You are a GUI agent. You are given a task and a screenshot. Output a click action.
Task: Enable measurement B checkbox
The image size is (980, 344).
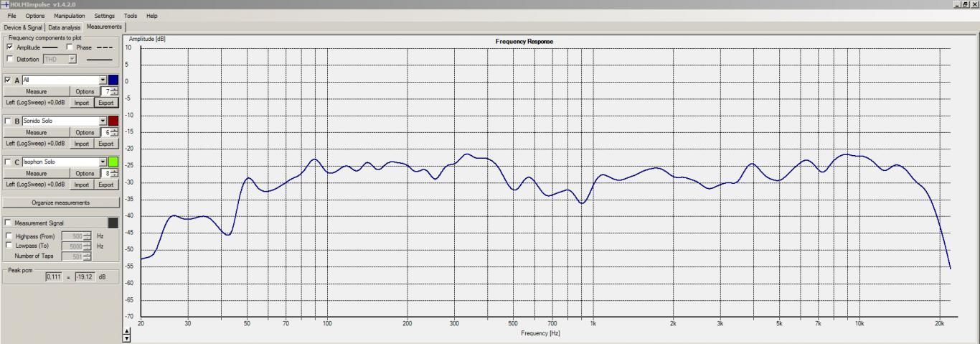pyautogui.click(x=8, y=121)
